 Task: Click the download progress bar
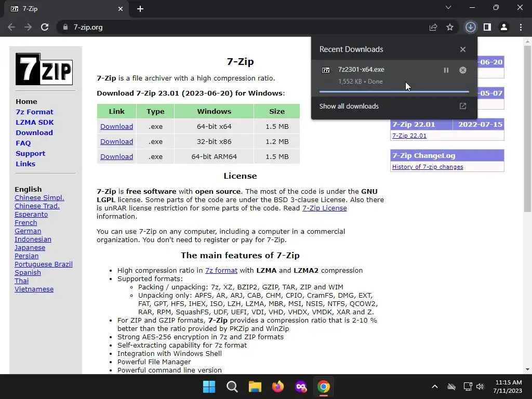[x=394, y=91]
